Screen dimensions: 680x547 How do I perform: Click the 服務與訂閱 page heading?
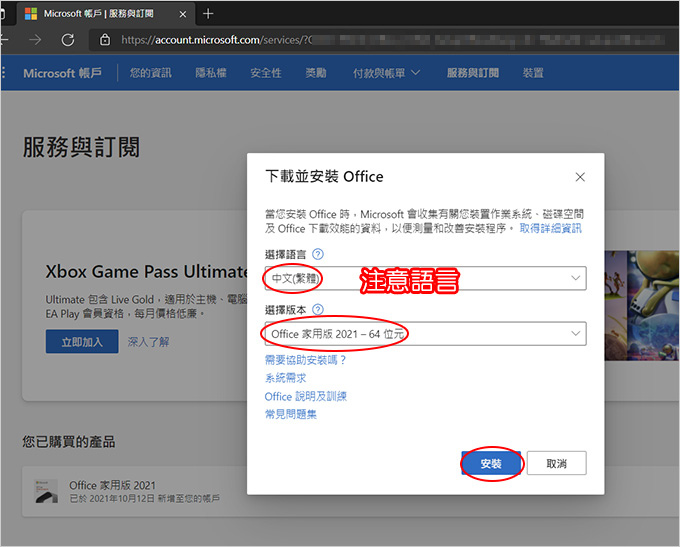pyautogui.click(x=82, y=147)
